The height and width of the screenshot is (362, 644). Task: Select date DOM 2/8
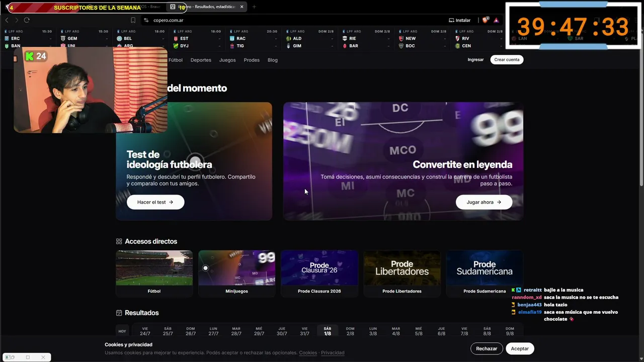point(350,331)
